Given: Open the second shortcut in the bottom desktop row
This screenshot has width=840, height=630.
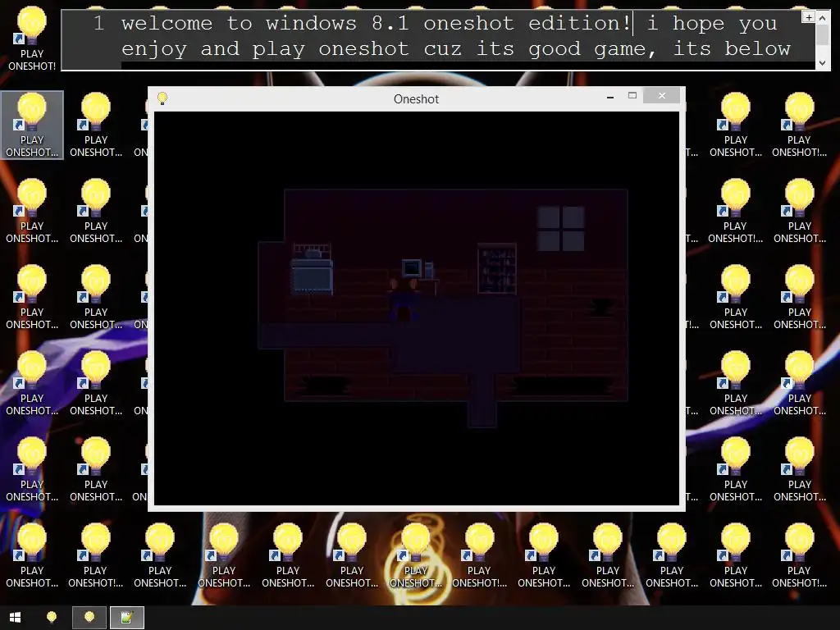Looking at the screenshot, I should tap(96, 555).
